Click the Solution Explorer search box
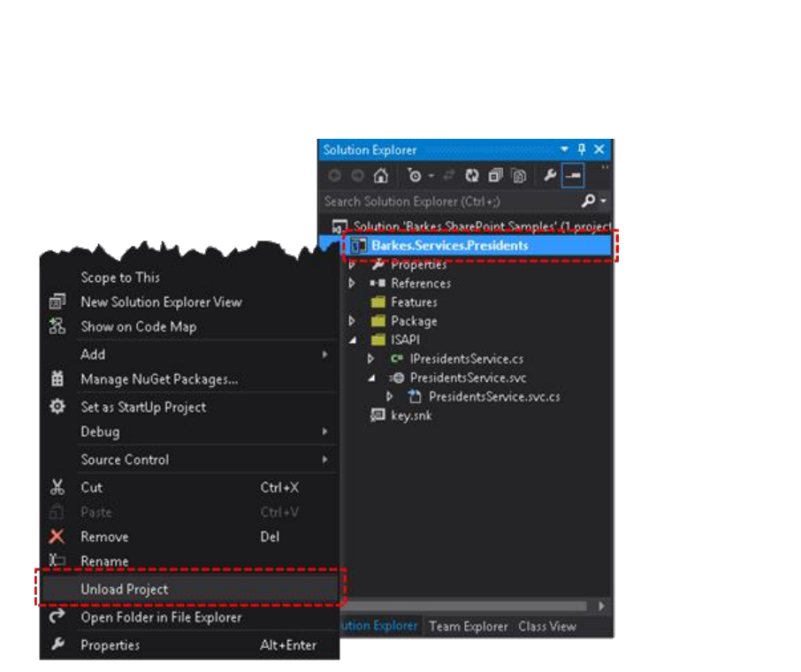This screenshot has width=801, height=672. coord(449,202)
